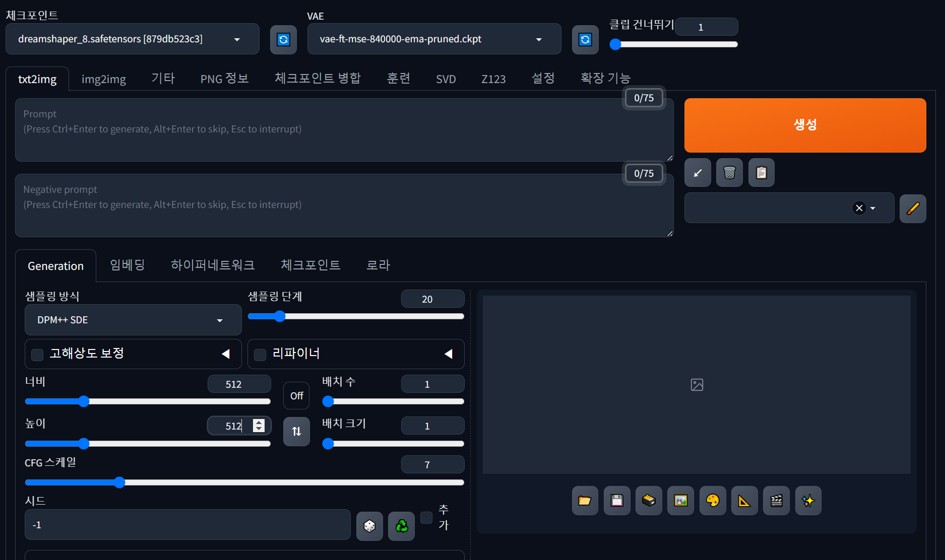
Task: Send image to SVD with the clapperboard icon
Action: coord(776,501)
